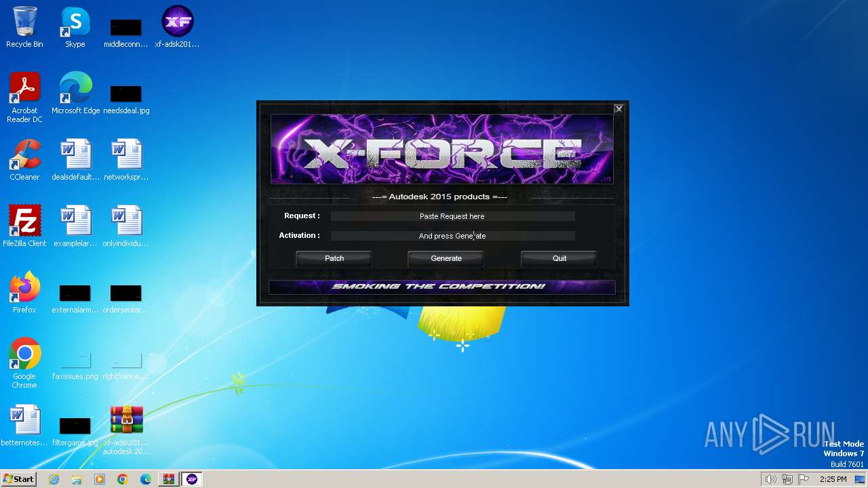Select the networkspr… Word document
The height and width of the screenshot is (488, 868).
tap(126, 160)
